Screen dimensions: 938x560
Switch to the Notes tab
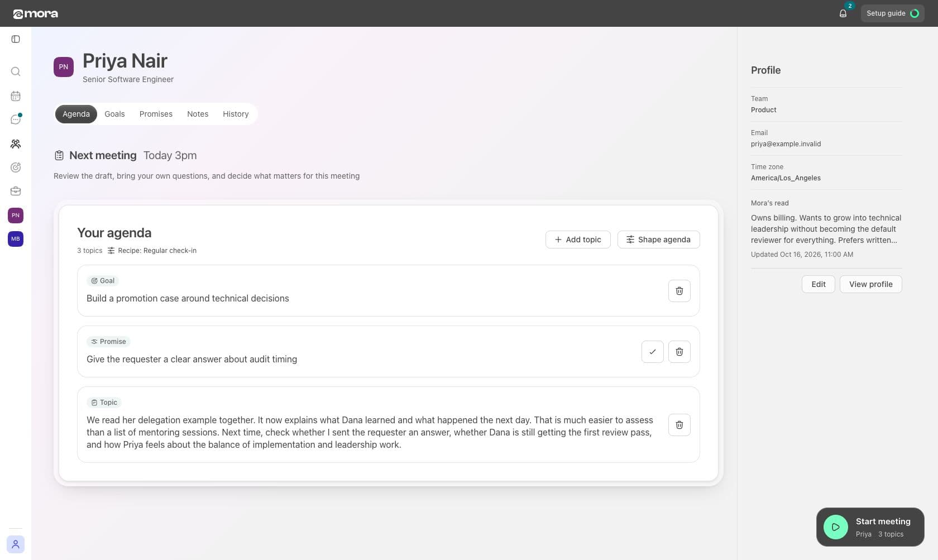[x=198, y=114]
